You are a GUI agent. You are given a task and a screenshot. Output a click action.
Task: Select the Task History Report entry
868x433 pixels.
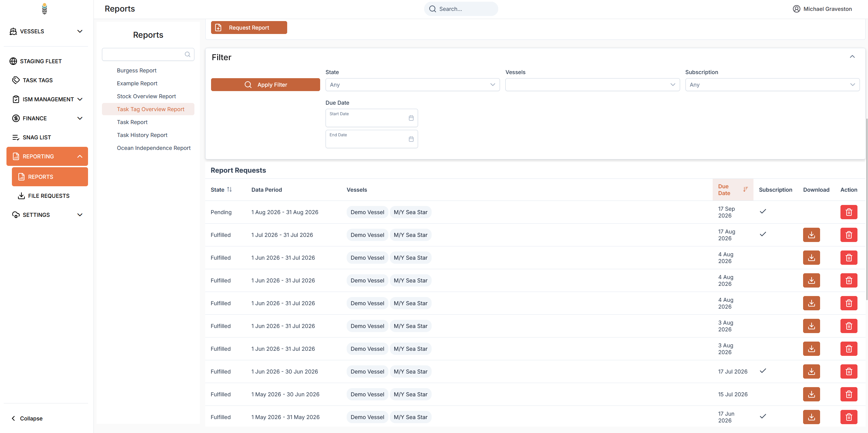tap(142, 135)
